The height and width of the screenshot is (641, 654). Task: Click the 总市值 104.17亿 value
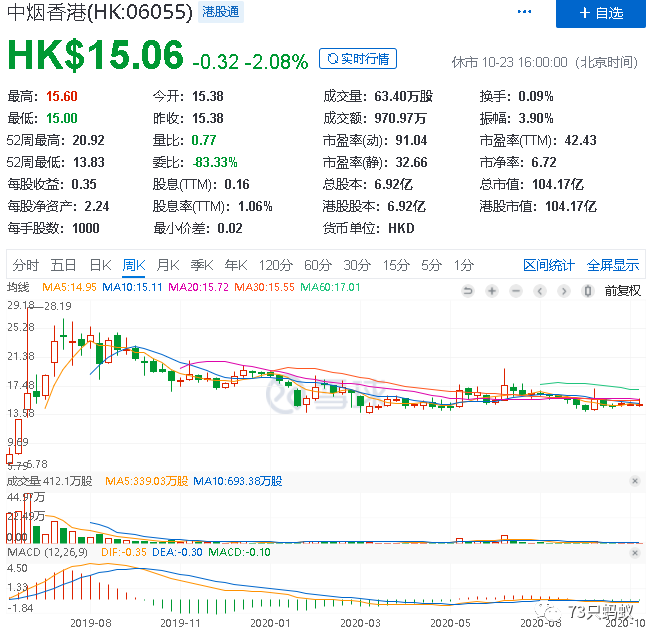(558, 184)
